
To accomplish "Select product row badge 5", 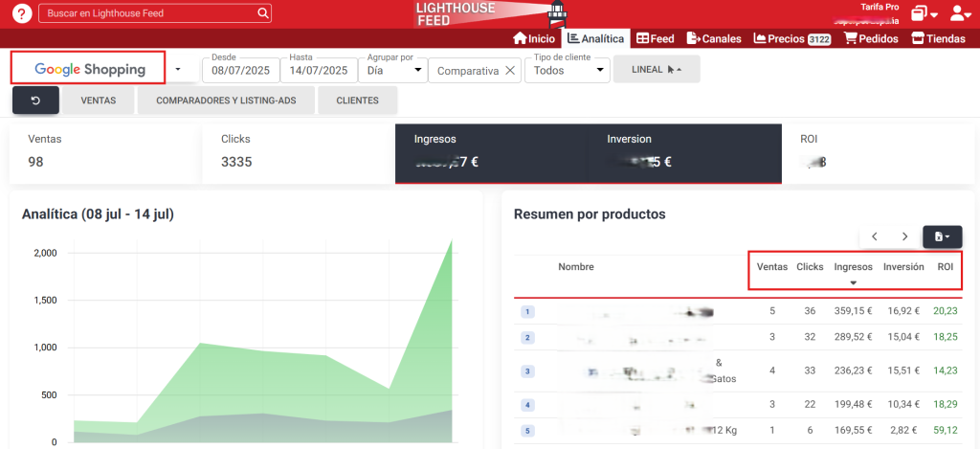I will (527, 431).
